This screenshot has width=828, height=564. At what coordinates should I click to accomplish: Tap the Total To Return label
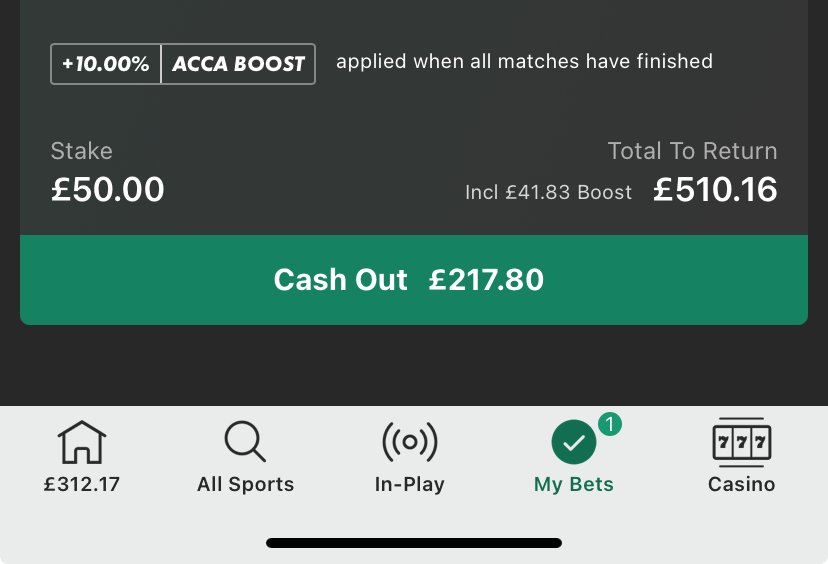pyautogui.click(x=692, y=151)
